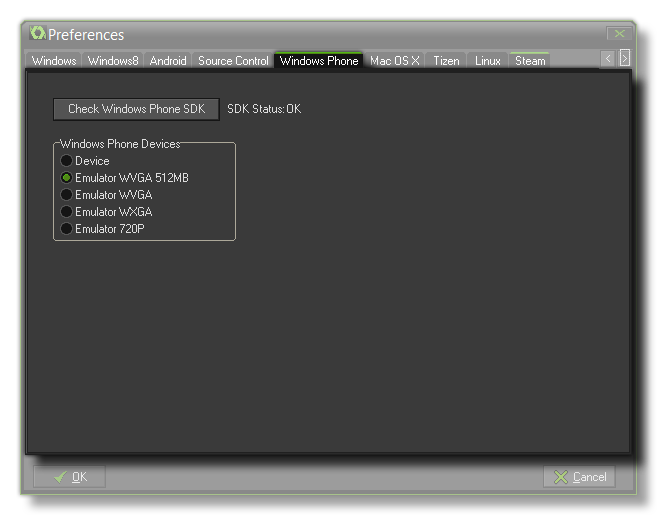Select the Linux tab
Viewport: 657px width, 515px height.
488,61
